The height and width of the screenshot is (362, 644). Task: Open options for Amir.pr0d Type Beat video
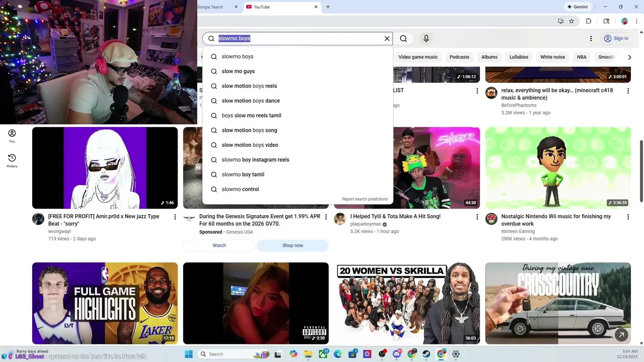tap(175, 217)
